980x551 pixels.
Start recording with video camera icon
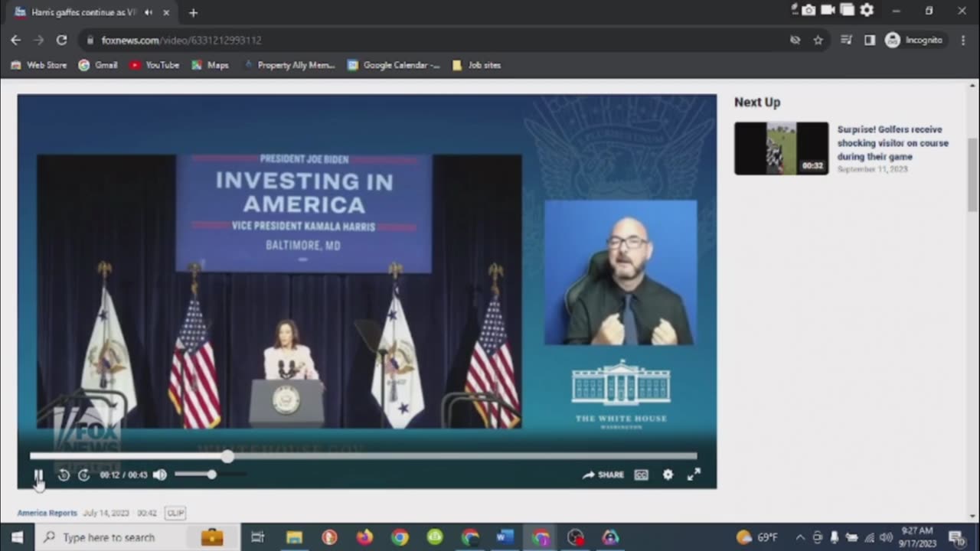pyautogui.click(x=828, y=10)
